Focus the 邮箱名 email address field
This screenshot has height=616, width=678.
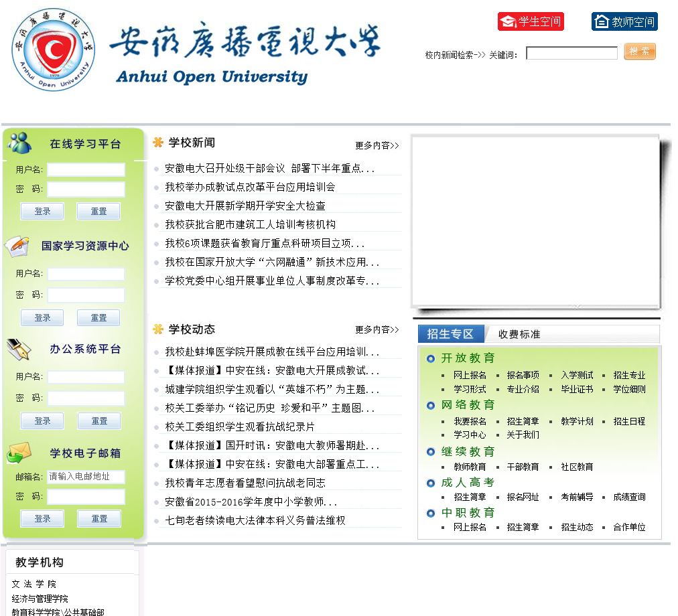86,476
